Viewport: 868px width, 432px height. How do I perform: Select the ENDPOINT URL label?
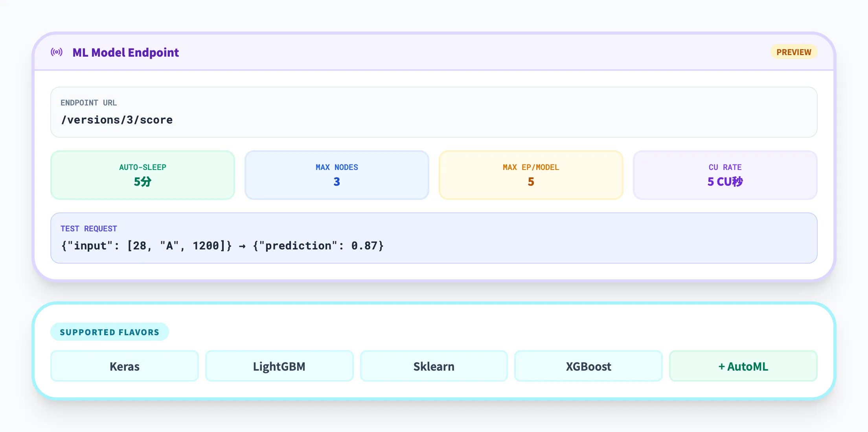point(88,103)
